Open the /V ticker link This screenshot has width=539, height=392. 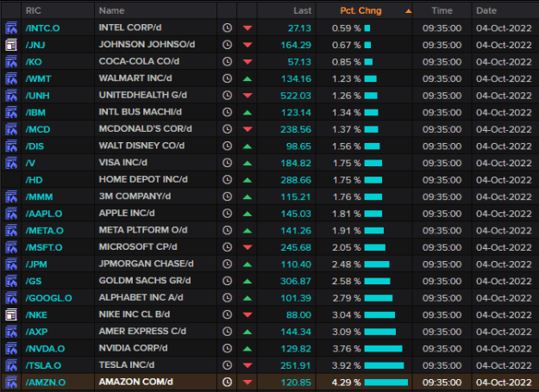click(30, 163)
